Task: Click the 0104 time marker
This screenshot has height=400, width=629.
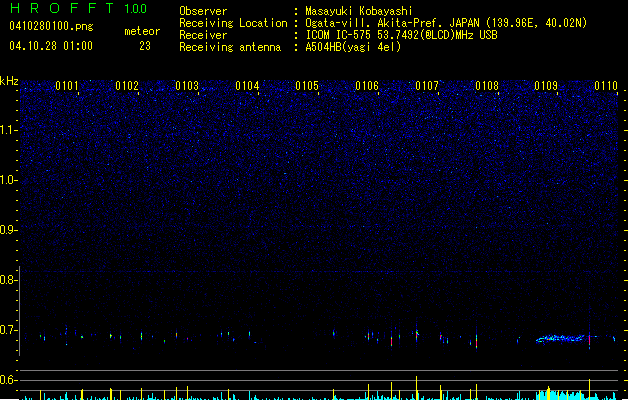Action: point(247,86)
